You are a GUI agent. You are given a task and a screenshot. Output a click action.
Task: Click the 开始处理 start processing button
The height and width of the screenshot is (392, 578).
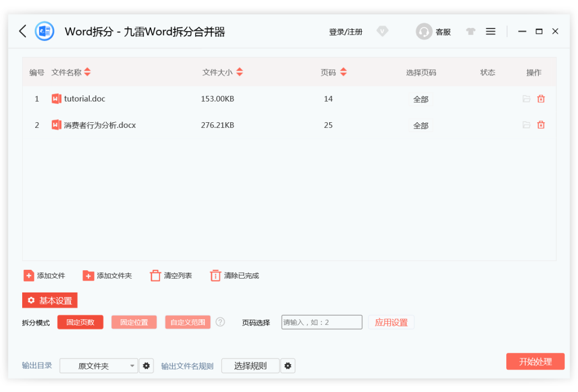(535, 362)
